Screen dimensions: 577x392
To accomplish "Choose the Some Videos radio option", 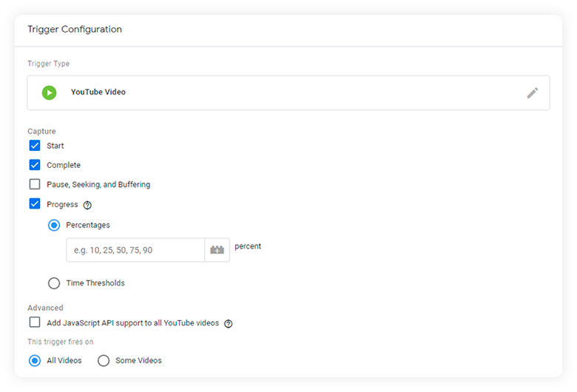I will (x=104, y=361).
